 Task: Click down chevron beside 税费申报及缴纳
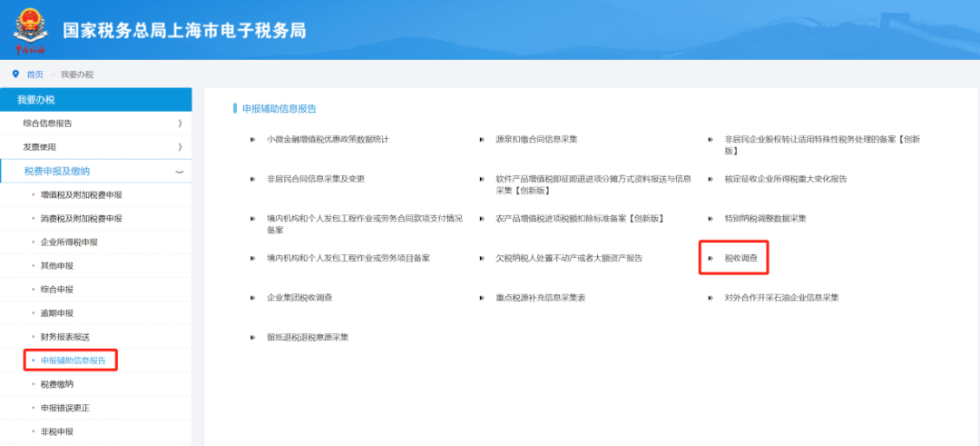pyautogui.click(x=180, y=172)
